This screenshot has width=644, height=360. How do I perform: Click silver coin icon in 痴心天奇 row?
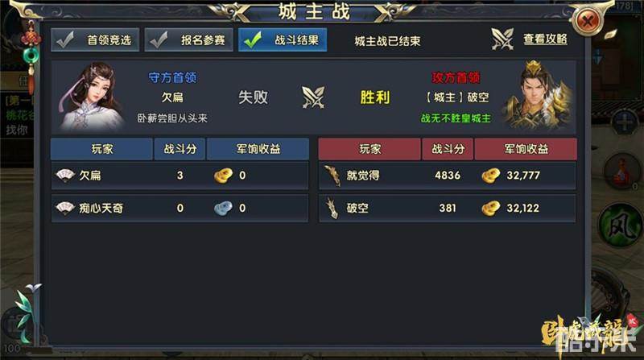[x=223, y=208]
